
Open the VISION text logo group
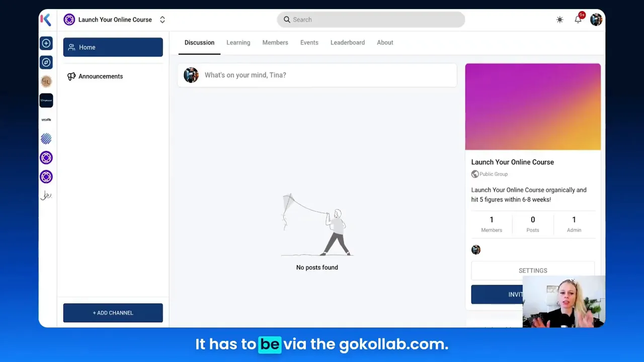coord(46,120)
